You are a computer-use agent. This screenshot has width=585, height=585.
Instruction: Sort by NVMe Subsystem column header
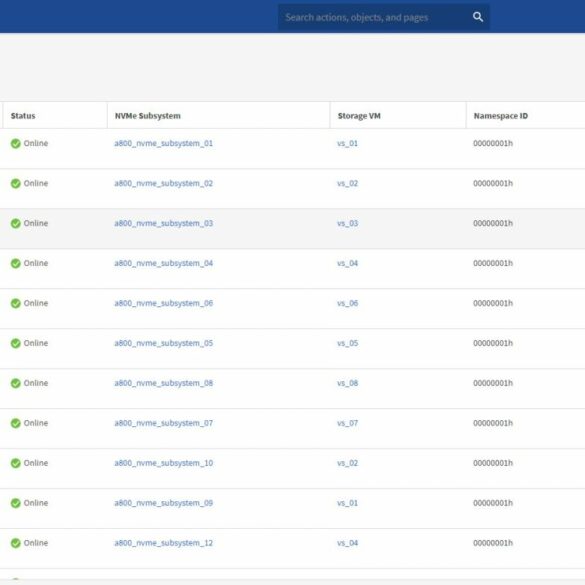[147, 116]
